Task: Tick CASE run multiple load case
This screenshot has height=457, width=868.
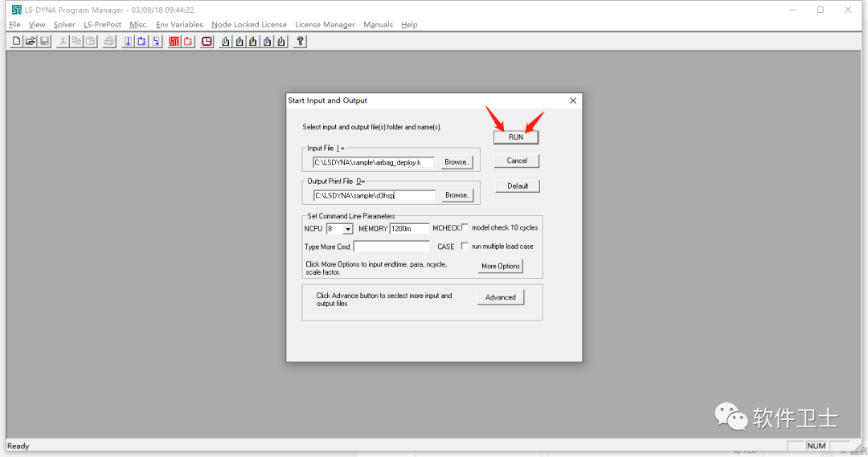Action: (465, 247)
